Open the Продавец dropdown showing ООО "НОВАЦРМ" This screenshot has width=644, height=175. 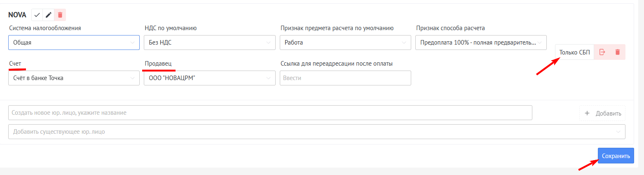click(x=209, y=78)
